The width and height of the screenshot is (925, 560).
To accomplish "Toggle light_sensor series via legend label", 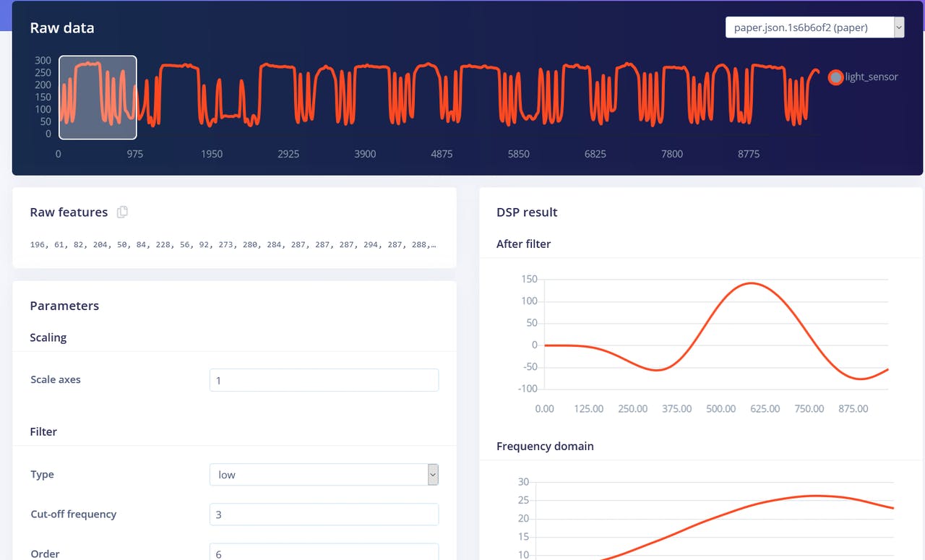I will click(872, 77).
